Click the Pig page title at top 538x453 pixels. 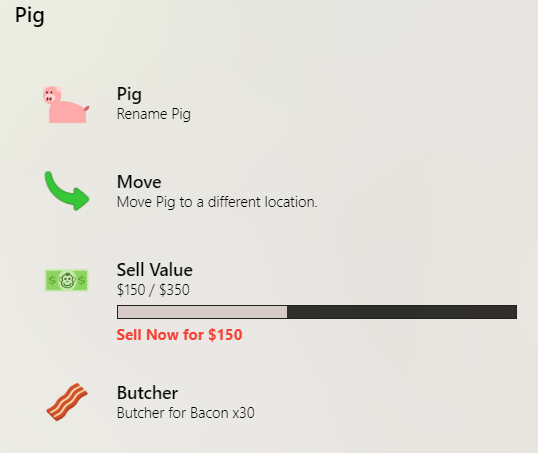click(x=30, y=16)
